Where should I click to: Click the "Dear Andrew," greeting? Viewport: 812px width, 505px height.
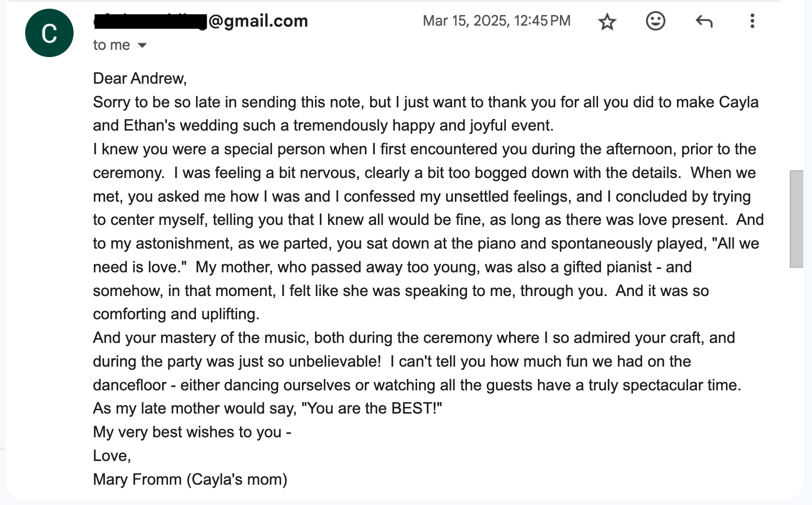click(x=140, y=78)
